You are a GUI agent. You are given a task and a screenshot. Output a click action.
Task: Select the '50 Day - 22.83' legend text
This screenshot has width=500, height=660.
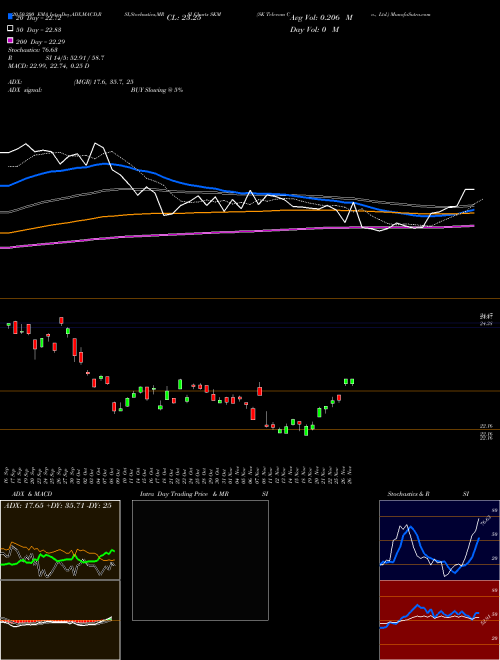(38, 29)
